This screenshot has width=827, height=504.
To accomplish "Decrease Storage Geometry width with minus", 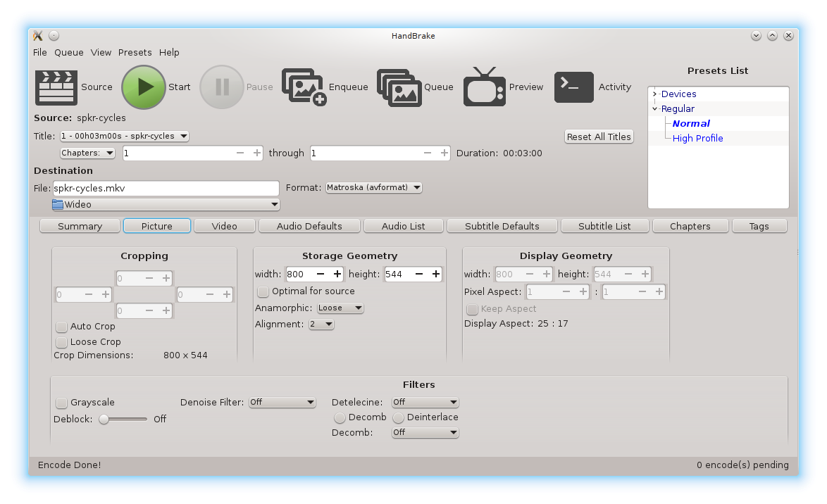I will (320, 274).
